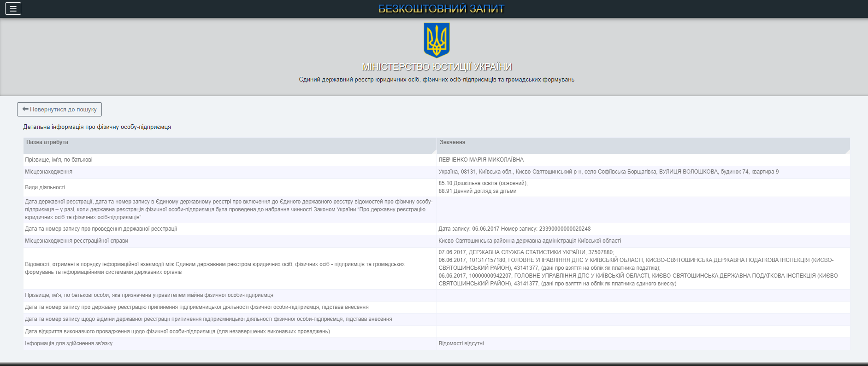Image resolution: width=868 pixels, height=366 pixels.
Task: Open the hamburger menu in top bar
Action: click(13, 9)
